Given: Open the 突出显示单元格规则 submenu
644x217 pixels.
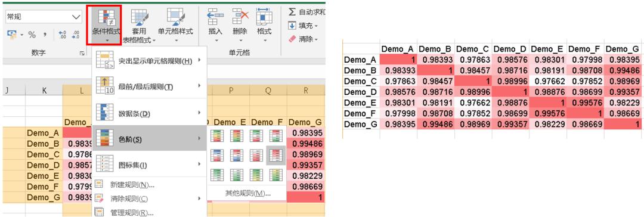Looking at the screenshot, I should 150,61.
